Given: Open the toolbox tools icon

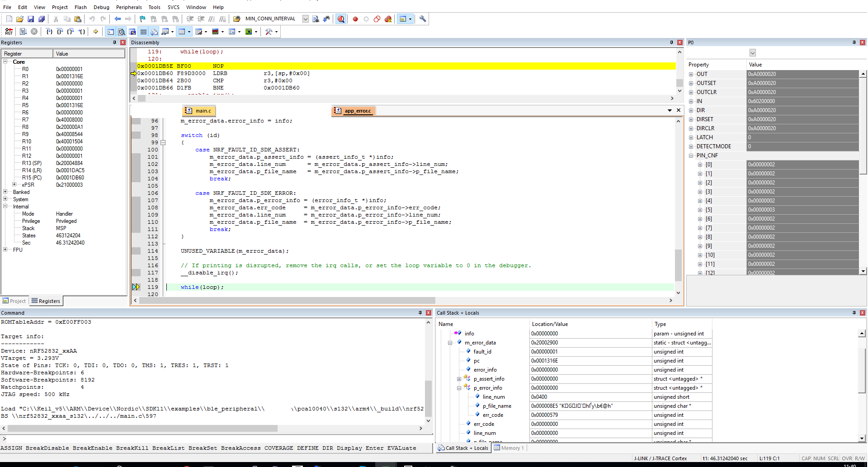Looking at the screenshot, I should (269, 32).
